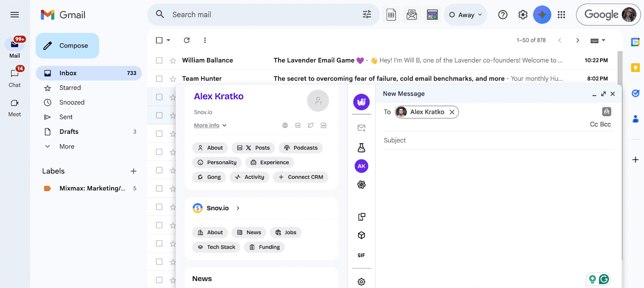Open the Google apps grid

point(561,15)
